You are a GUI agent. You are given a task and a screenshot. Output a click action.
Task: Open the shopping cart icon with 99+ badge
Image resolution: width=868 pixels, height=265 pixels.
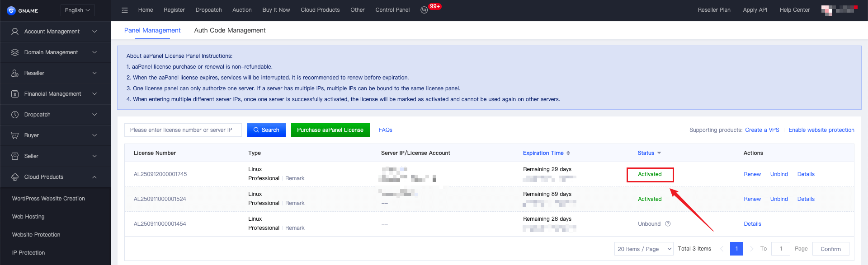[424, 10]
